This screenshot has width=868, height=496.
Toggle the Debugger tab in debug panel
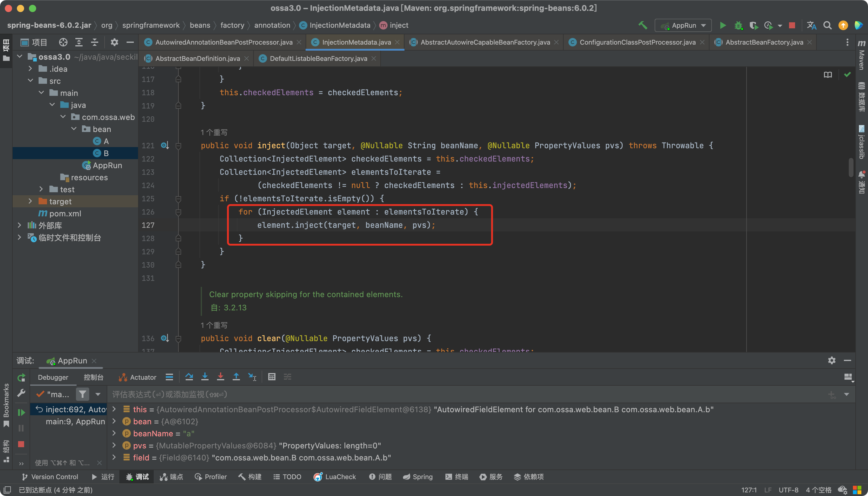(x=54, y=377)
